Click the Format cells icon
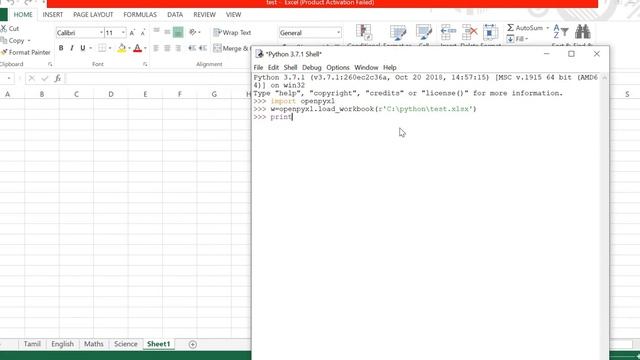The image size is (640, 360). pos(490,32)
